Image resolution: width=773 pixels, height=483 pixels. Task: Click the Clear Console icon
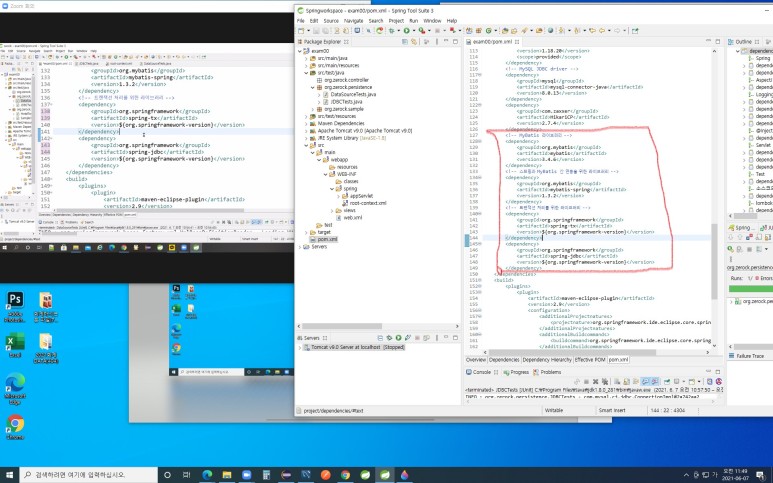coord(617,381)
